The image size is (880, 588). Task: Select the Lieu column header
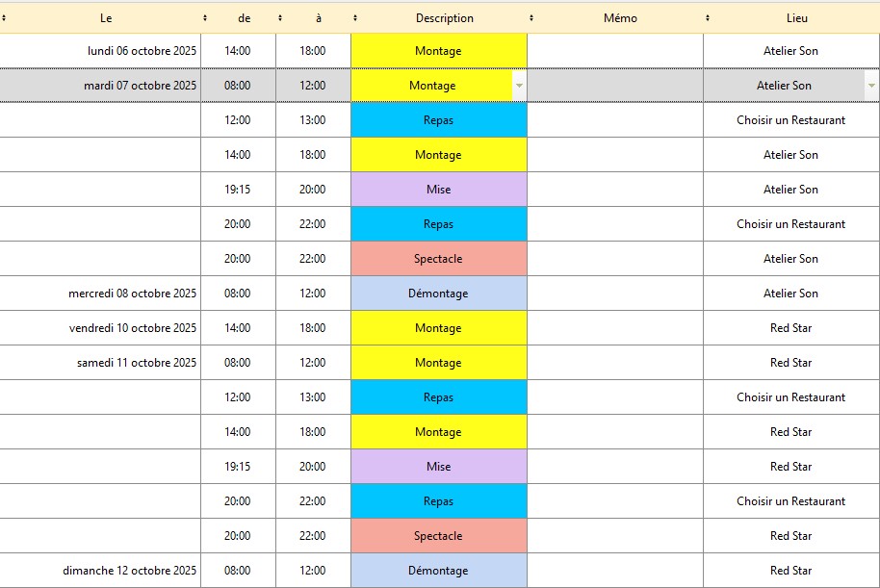pos(796,18)
